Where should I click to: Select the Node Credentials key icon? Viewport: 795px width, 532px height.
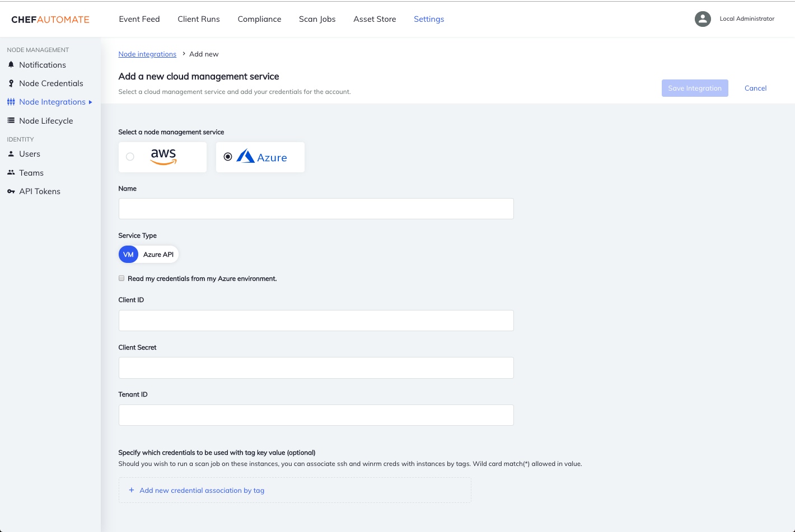[x=11, y=83]
